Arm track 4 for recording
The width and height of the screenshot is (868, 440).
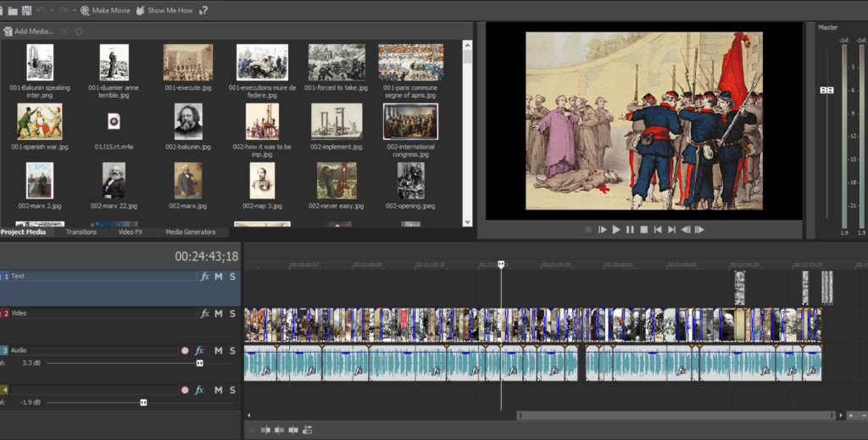pyautogui.click(x=185, y=390)
